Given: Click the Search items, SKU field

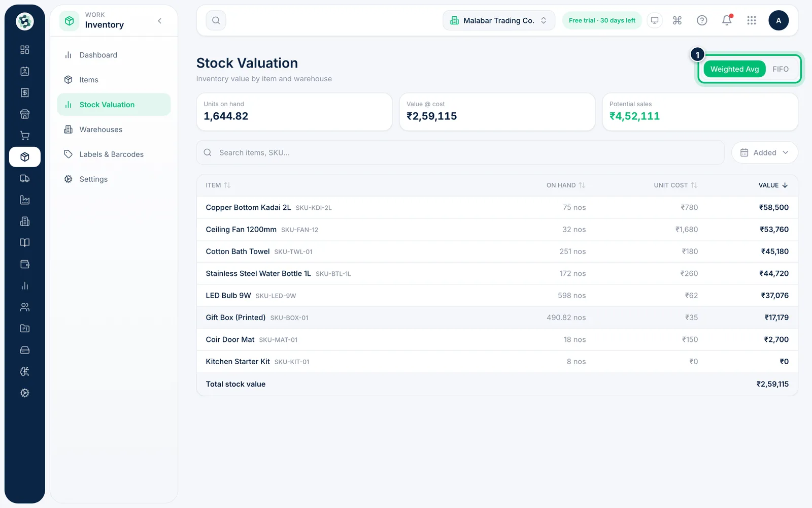Looking at the screenshot, I should [x=460, y=152].
